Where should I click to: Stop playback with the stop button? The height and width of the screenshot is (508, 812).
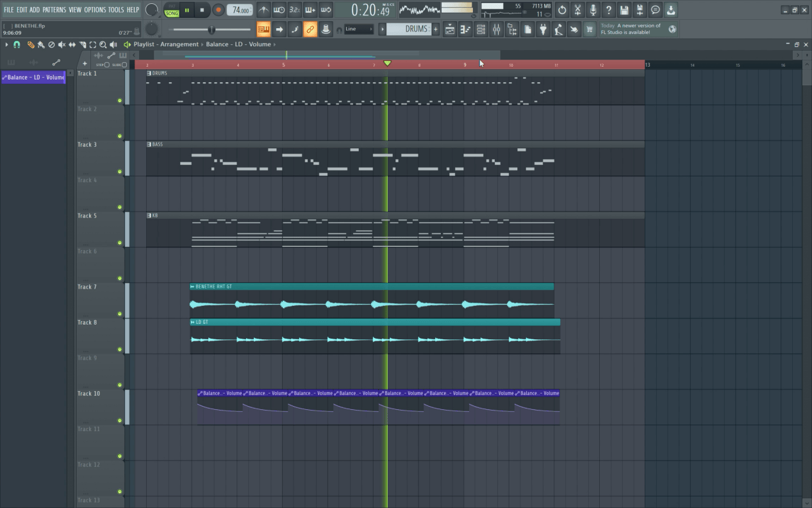click(x=202, y=10)
